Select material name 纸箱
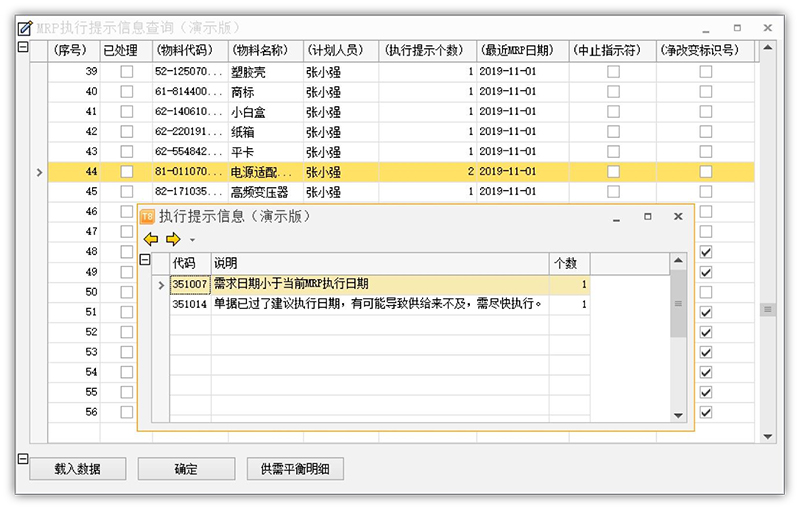 point(242,132)
